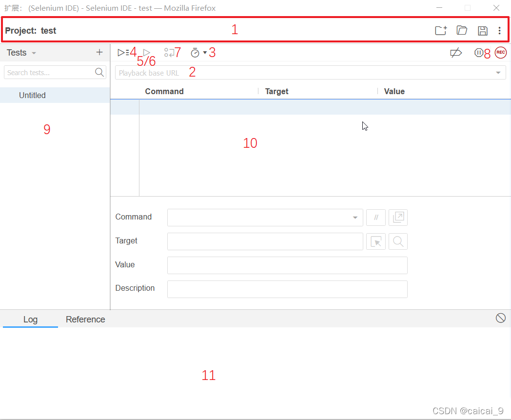Minimize the Selenium IDE window
This screenshot has width=511, height=420.
[439, 8]
